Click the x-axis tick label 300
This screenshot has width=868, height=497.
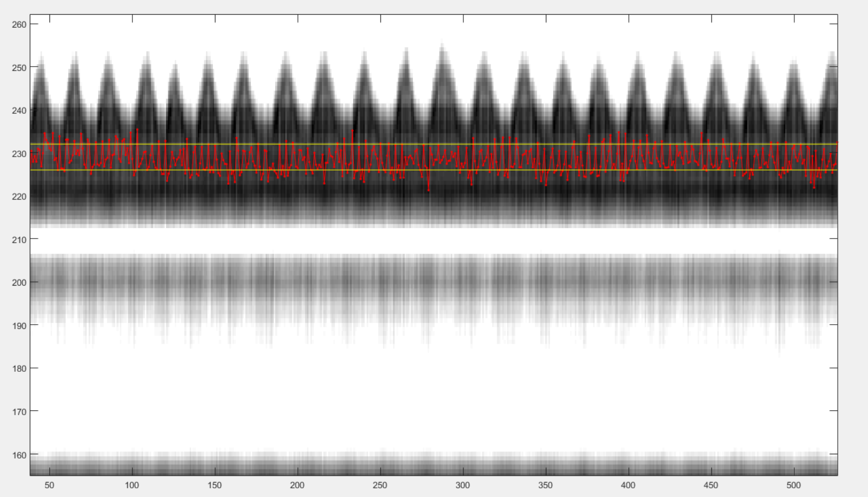click(x=463, y=485)
